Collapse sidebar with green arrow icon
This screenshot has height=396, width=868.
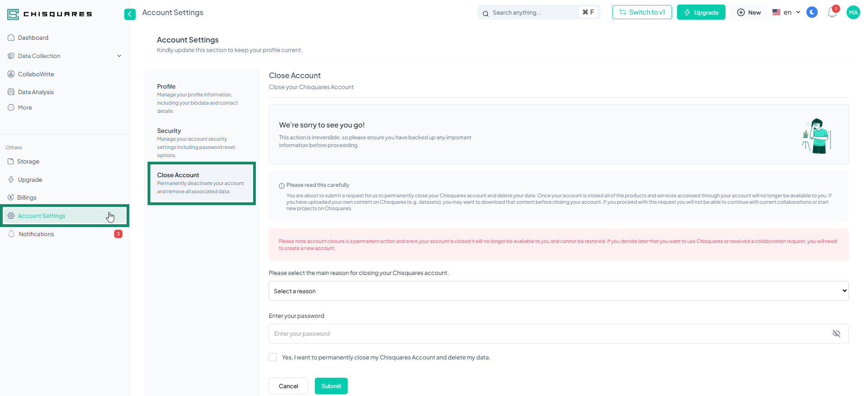point(130,14)
